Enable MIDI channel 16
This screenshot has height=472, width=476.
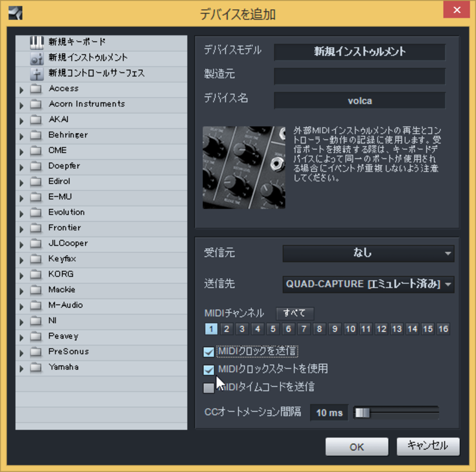(443, 329)
